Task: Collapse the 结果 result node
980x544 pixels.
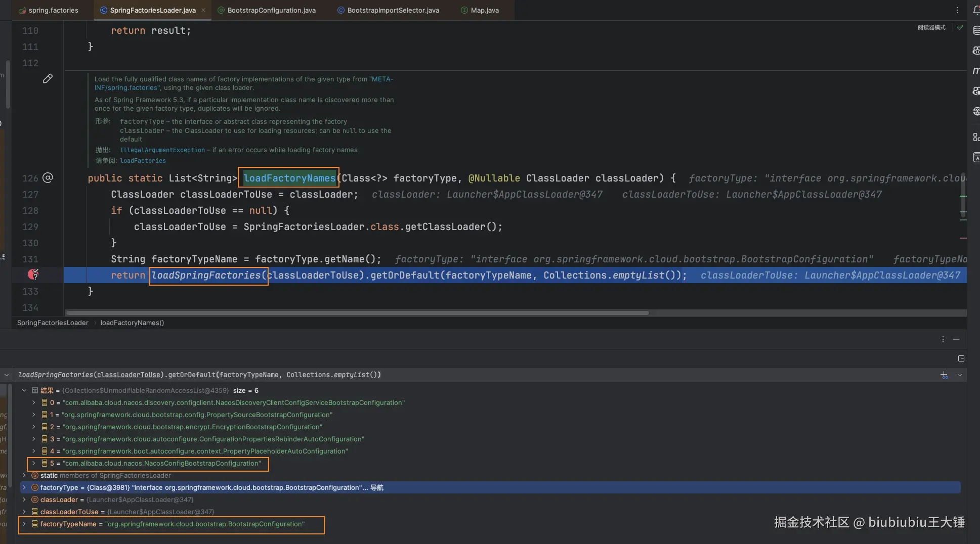Action: (24, 390)
